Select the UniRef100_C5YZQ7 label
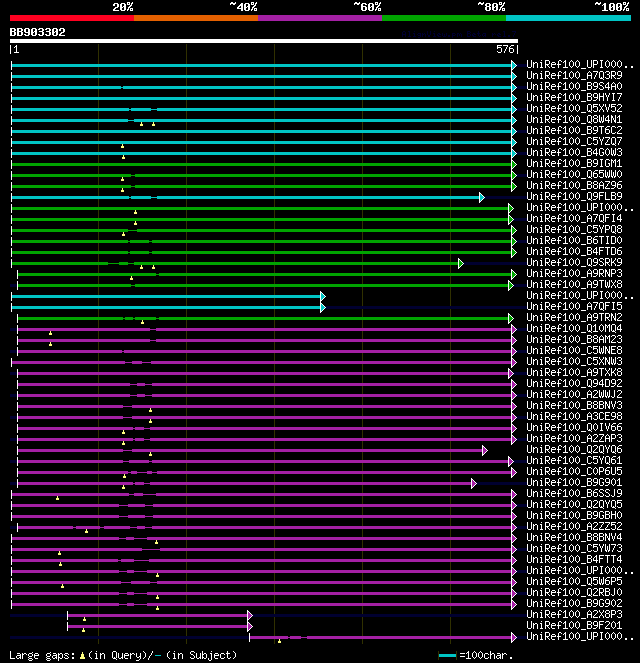This screenshot has width=640, height=663. (574, 141)
